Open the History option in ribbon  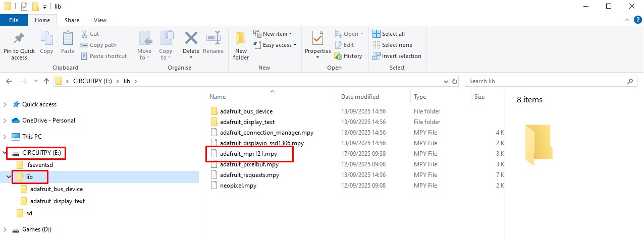point(348,56)
